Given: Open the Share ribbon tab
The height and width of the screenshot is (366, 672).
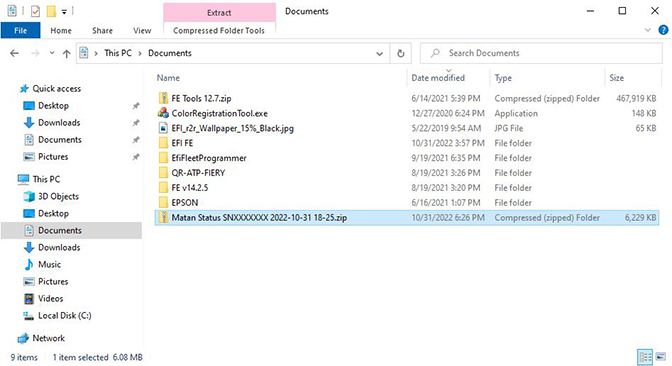Looking at the screenshot, I should pyautogui.click(x=102, y=30).
